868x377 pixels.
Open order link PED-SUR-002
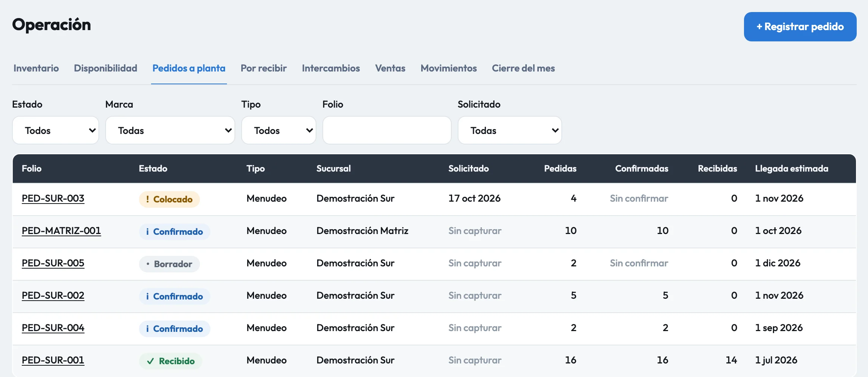pyautogui.click(x=53, y=295)
